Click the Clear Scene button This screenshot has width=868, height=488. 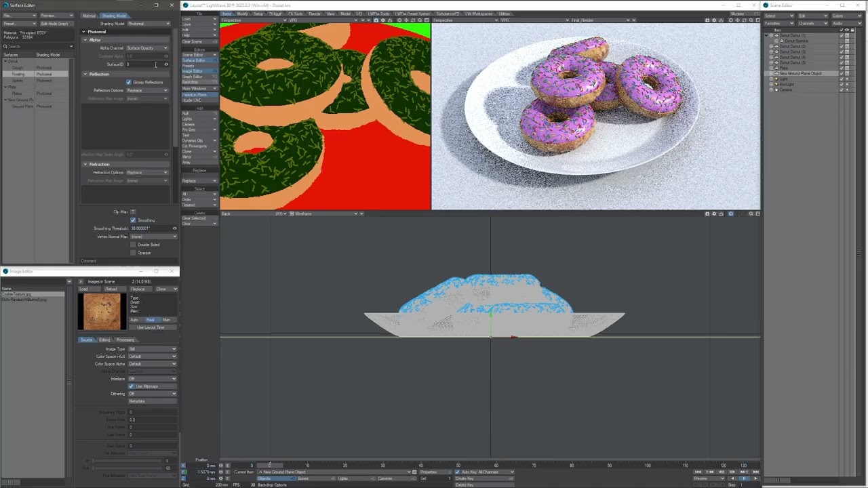click(199, 41)
